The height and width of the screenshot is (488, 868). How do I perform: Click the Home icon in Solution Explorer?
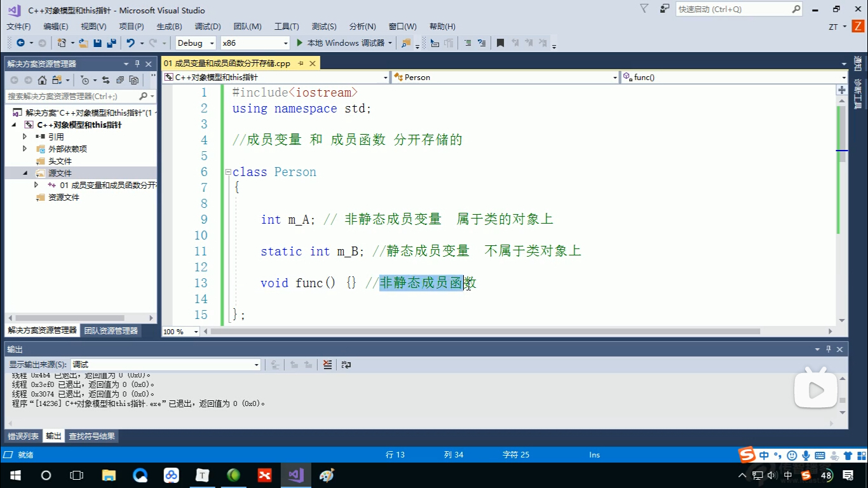42,80
